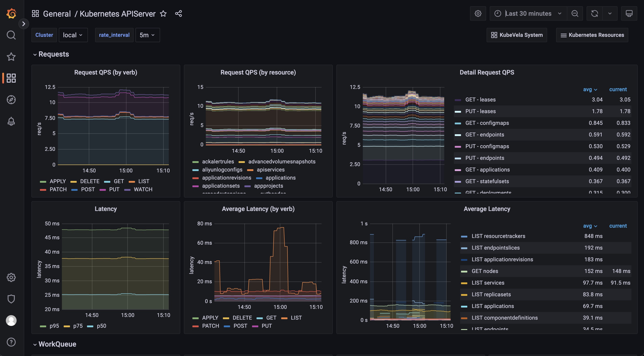Click the GET - statefulsets legend row
644x356 pixels.
(542, 181)
